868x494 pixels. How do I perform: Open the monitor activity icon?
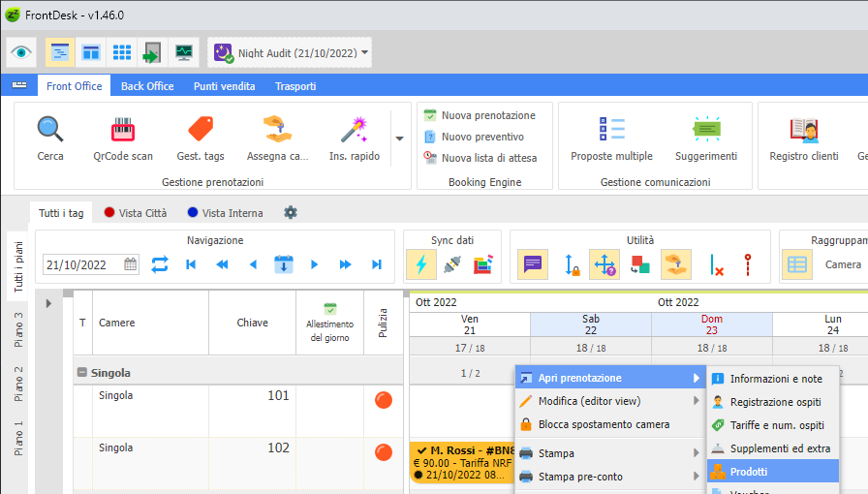coord(184,52)
